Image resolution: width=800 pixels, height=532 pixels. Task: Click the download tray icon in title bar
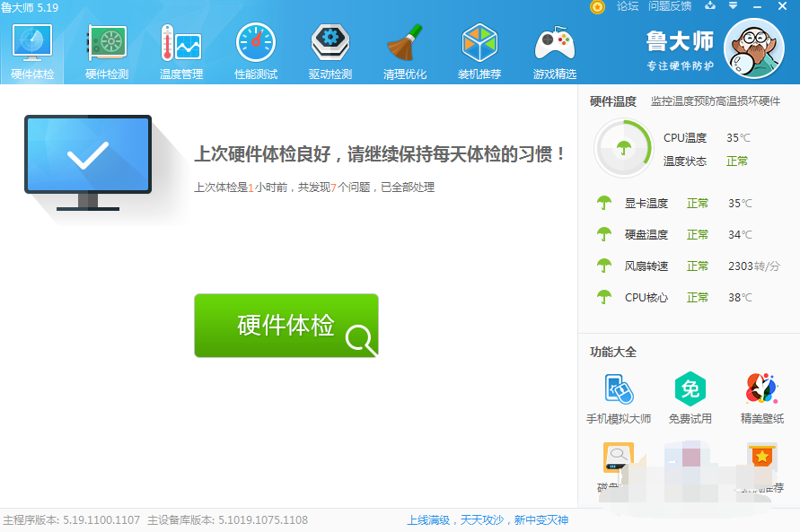point(711,6)
